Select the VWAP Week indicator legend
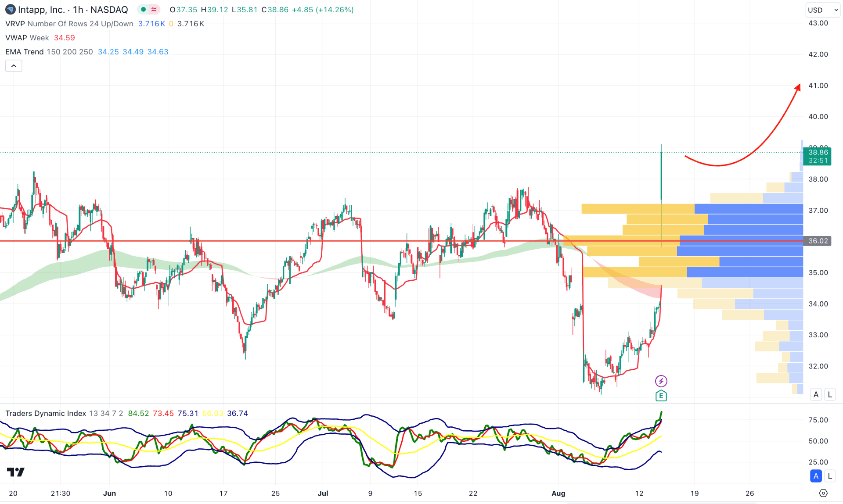 click(27, 38)
